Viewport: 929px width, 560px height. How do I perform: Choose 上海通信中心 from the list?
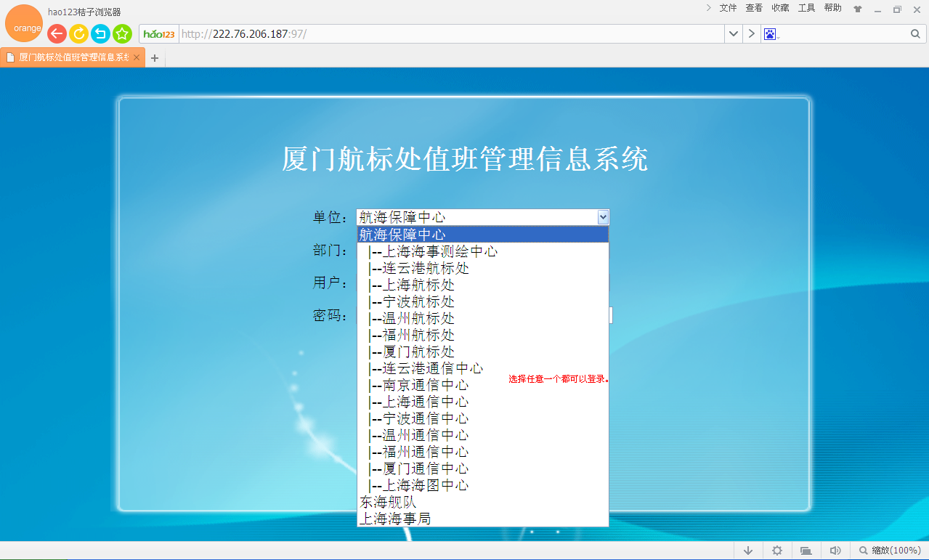coord(482,402)
